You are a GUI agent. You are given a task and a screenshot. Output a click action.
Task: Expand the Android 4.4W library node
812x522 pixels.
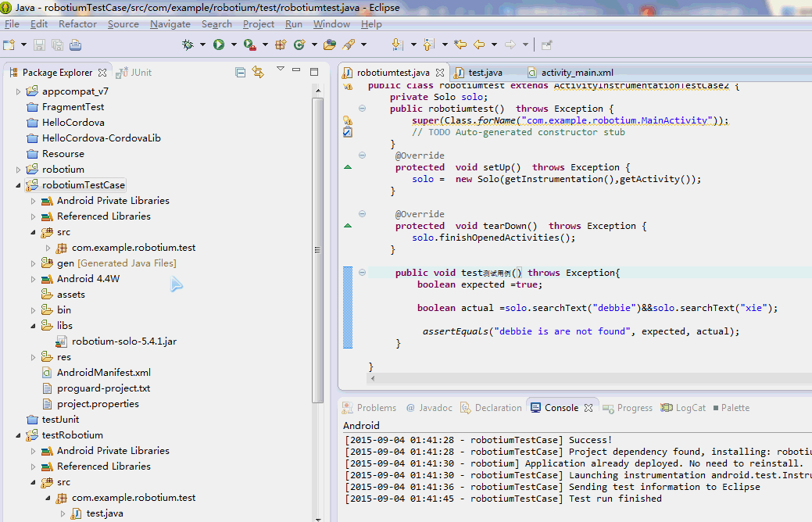[33, 279]
